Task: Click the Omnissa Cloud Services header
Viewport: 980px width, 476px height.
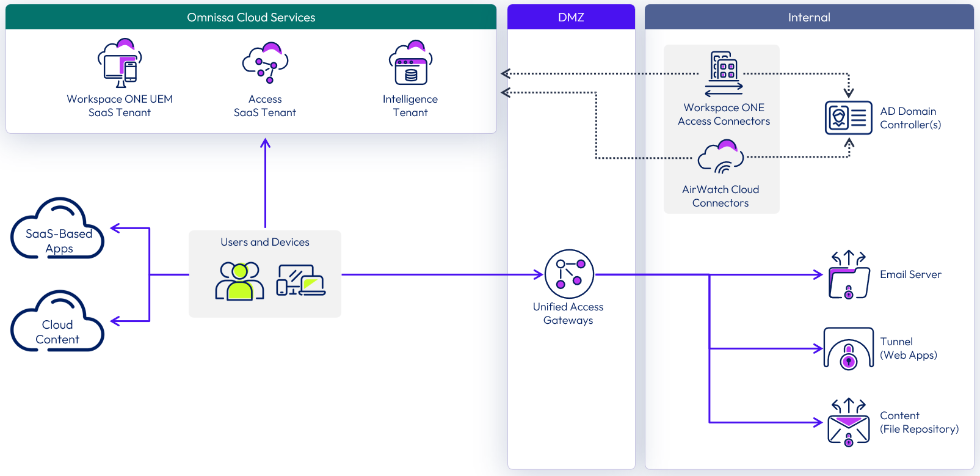Action: (251, 17)
